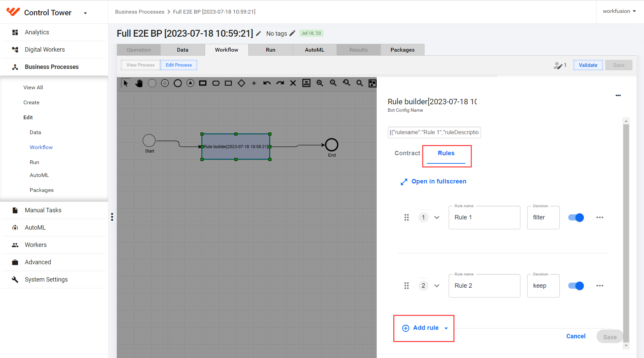Redo the workflow change
Screen dimensions: 644x358
tap(280, 83)
